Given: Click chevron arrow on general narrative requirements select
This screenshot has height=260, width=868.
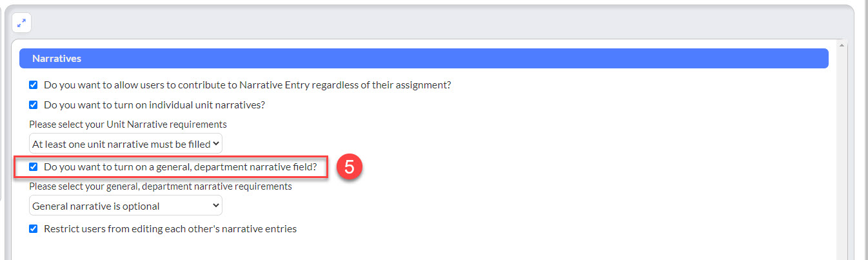Looking at the screenshot, I should pos(216,206).
